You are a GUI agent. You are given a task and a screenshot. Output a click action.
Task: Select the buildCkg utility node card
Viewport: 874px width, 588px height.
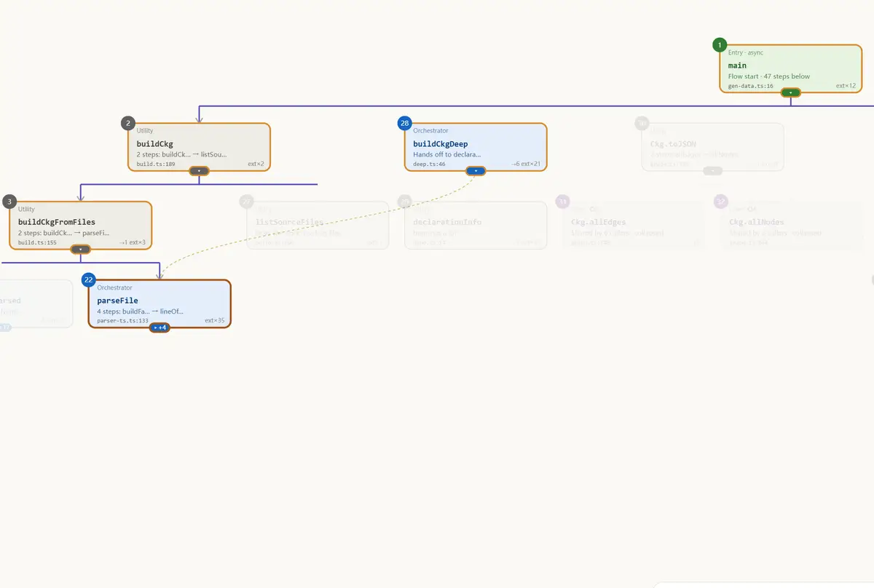(x=199, y=147)
